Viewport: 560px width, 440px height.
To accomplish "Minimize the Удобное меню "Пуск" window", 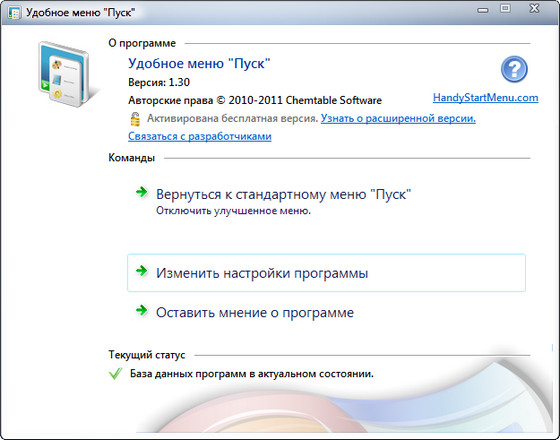I will [482, 10].
